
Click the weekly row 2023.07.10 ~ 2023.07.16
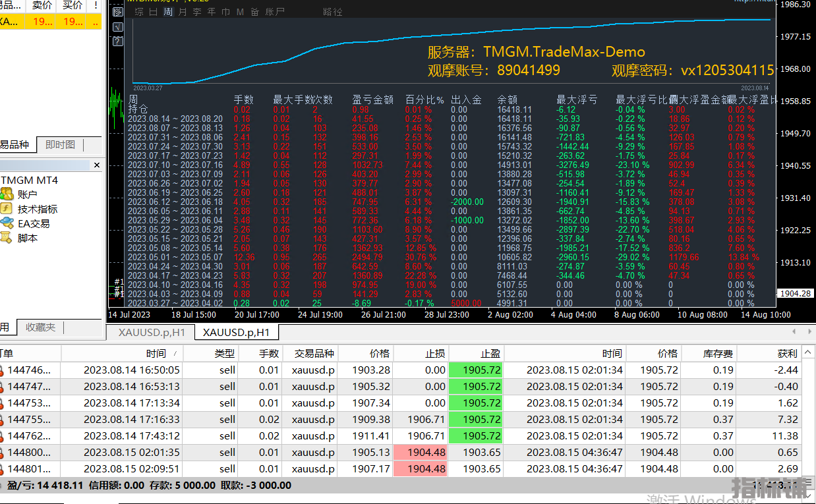(175, 165)
